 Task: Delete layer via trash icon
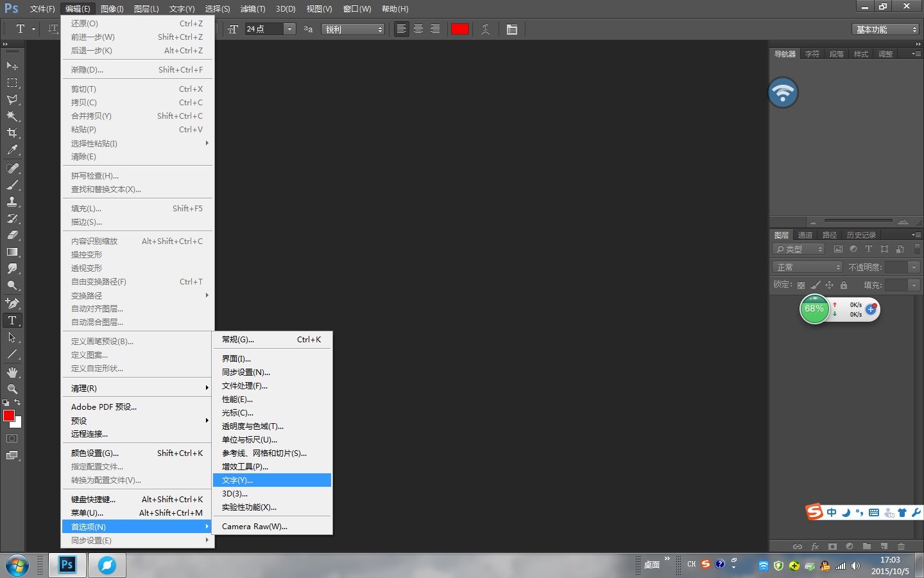pyautogui.click(x=901, y=547)
